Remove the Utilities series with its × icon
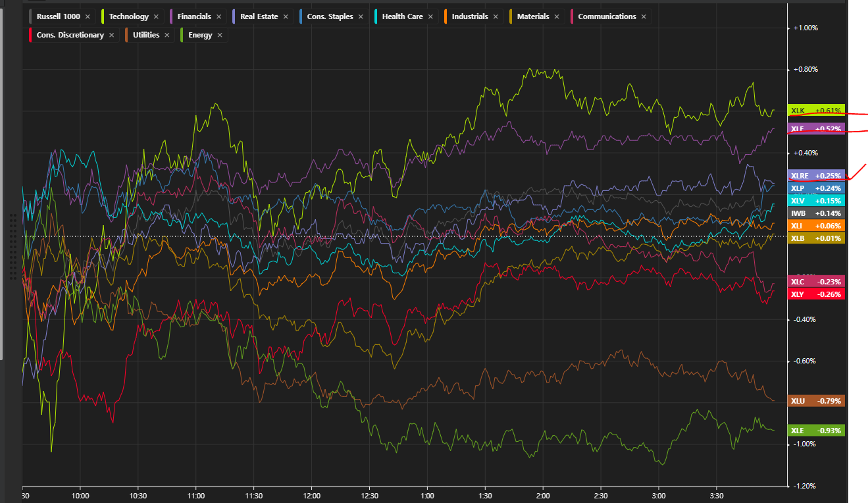868x503 pixels. (x=166, y=35)
